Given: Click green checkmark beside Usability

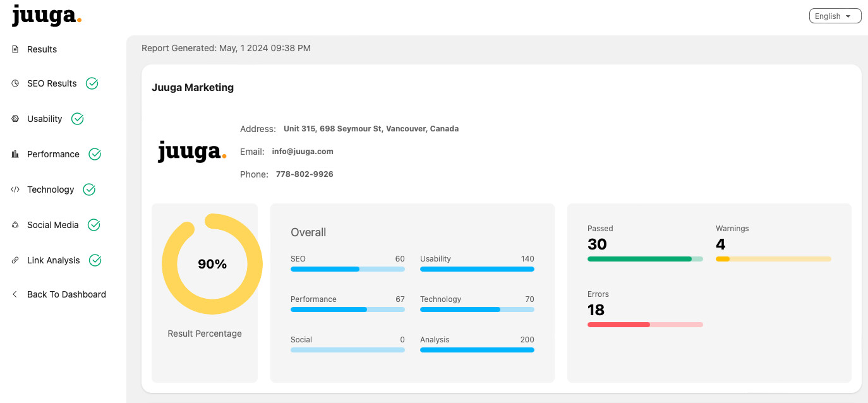Looking at the screenshot, I should [78, 119].
